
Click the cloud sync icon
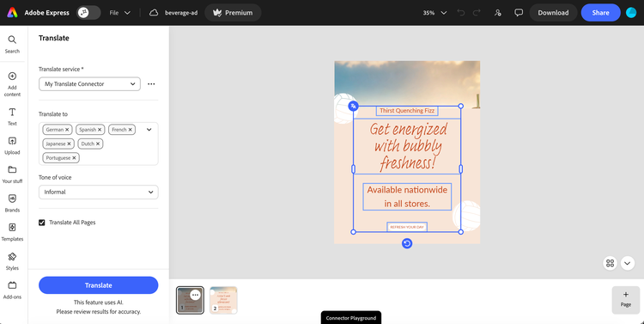[154, 13]
